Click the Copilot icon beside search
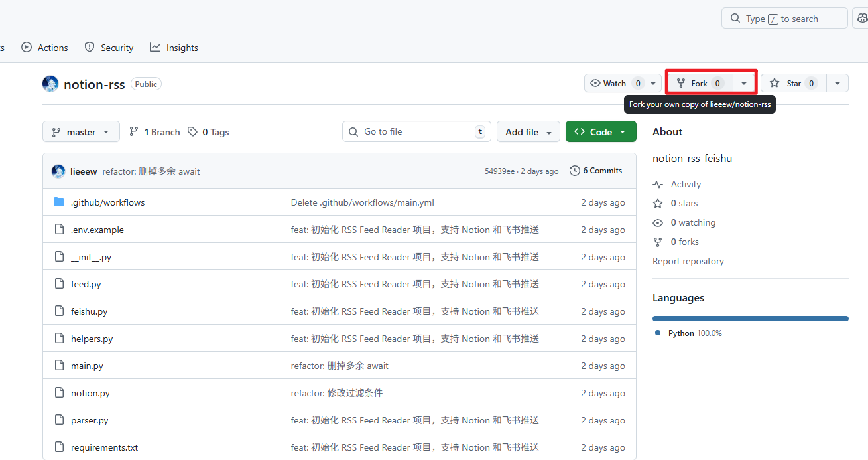Screen dimensions: 868x460 (x=861, y=19)
